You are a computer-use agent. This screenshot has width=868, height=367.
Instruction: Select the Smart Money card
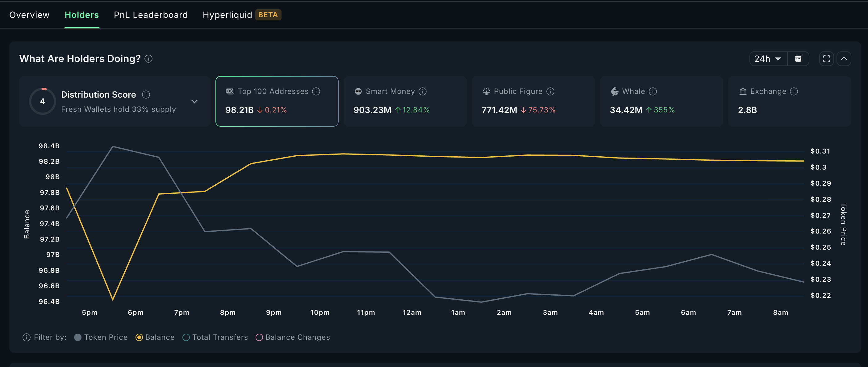click(x=405, y=101)
